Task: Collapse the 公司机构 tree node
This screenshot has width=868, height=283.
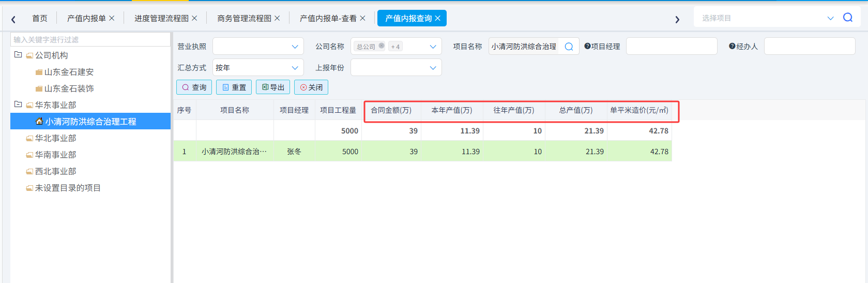Action: click(18, 54)
